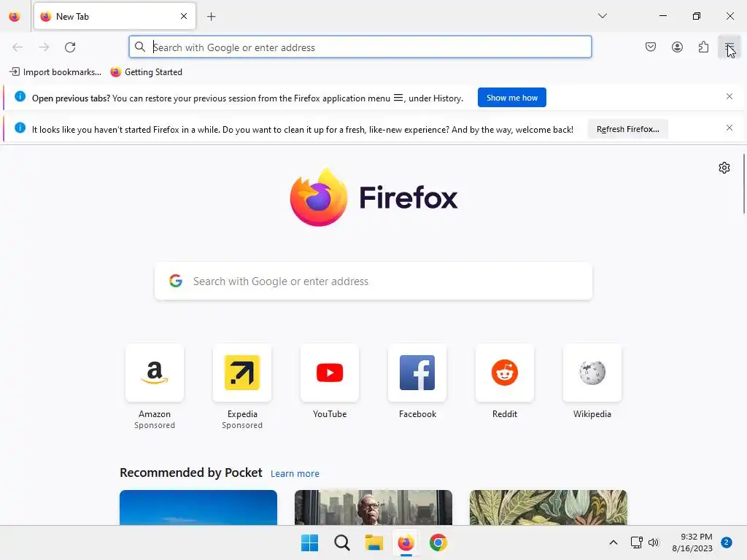
Task: Click the Firefox logo on page
Action: click(373, 197)
